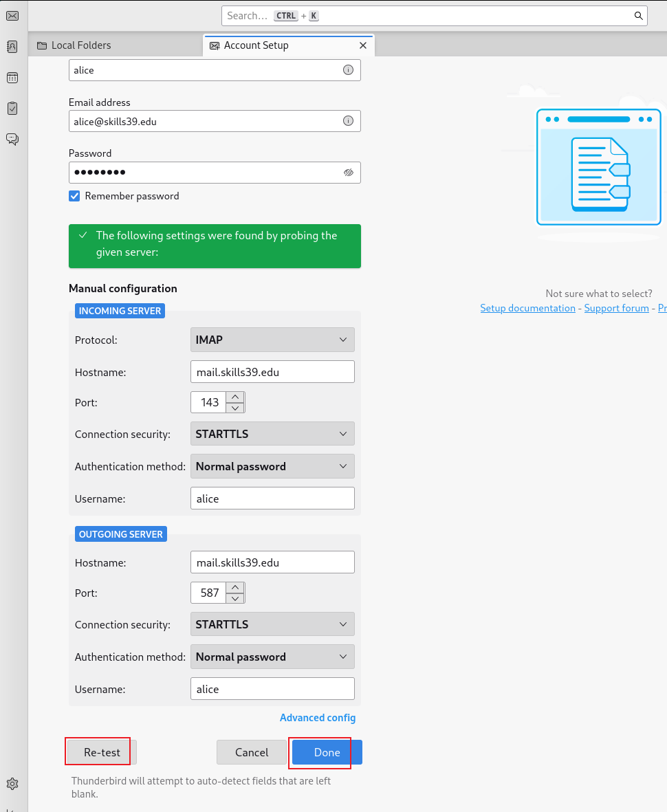The image size is (667, 812).
Task: Click the search magnifier icon
Action: (x=639, y=16)
